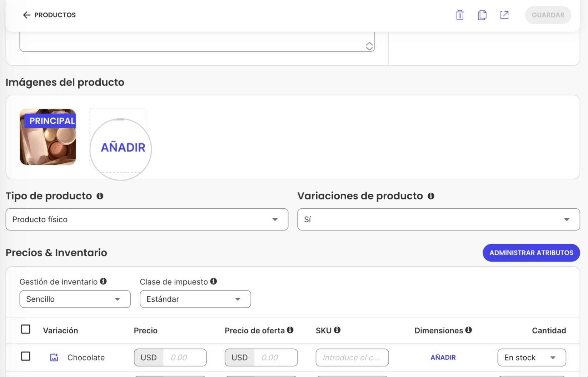Open product preview in new window icon

point(504,15)
